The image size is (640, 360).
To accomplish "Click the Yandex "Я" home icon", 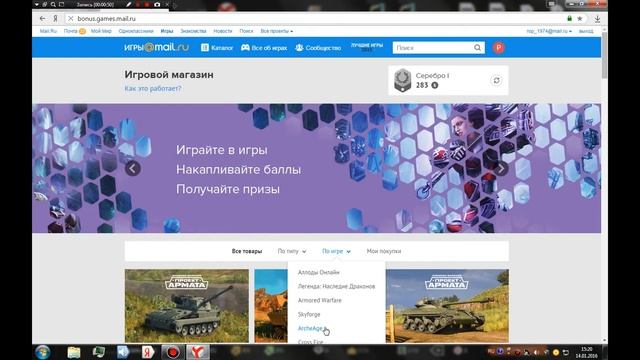I will click(x=55, y=18).
